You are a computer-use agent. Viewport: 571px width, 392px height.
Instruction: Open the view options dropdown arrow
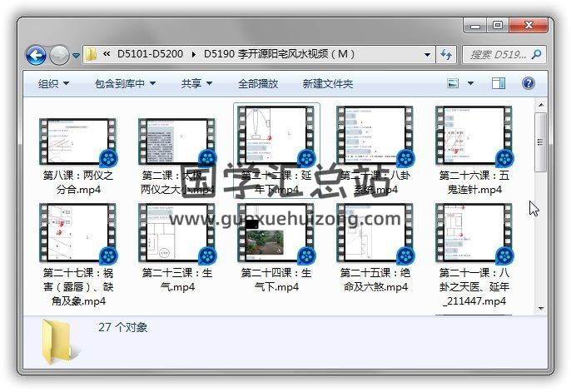470,83
